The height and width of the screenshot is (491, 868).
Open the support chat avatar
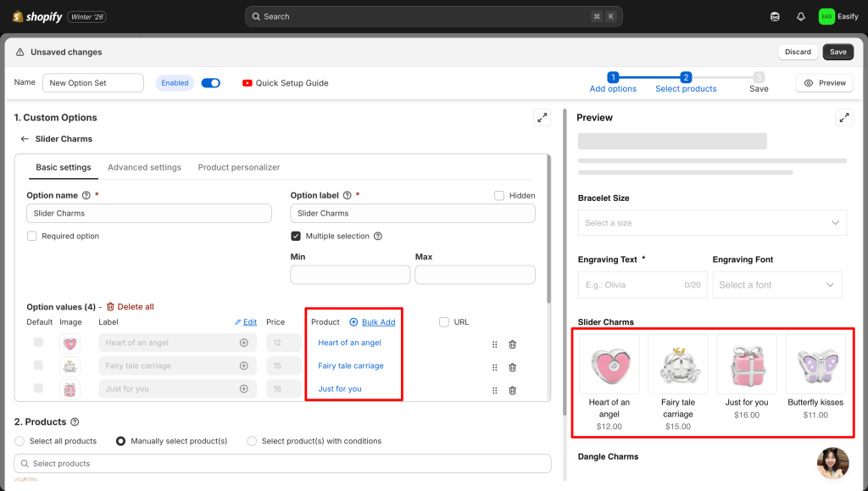pyautogui.click(x=832, y=463)
